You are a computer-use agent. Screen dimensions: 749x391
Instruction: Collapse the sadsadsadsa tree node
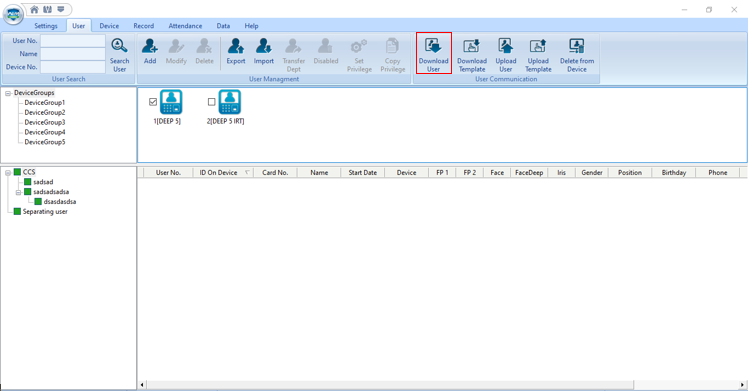(x=19, y=192)
